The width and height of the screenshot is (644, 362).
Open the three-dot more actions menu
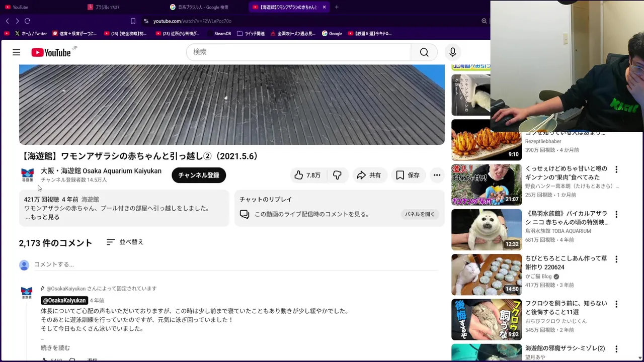click(437, 175)
